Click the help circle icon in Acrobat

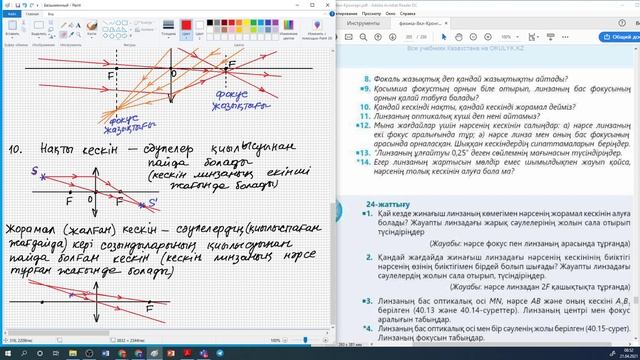622,23
